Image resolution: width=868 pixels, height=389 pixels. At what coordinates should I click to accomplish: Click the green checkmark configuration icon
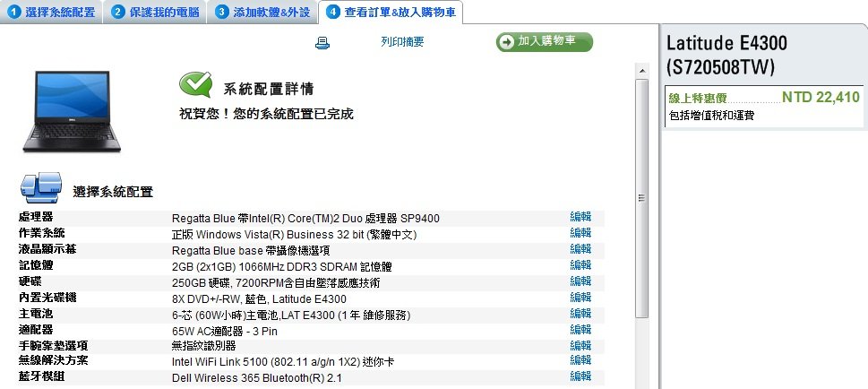point(195,85)
